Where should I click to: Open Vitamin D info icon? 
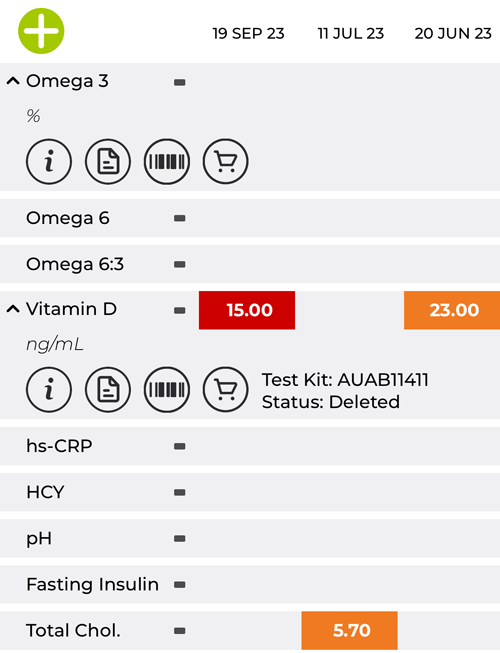(49, 389)
